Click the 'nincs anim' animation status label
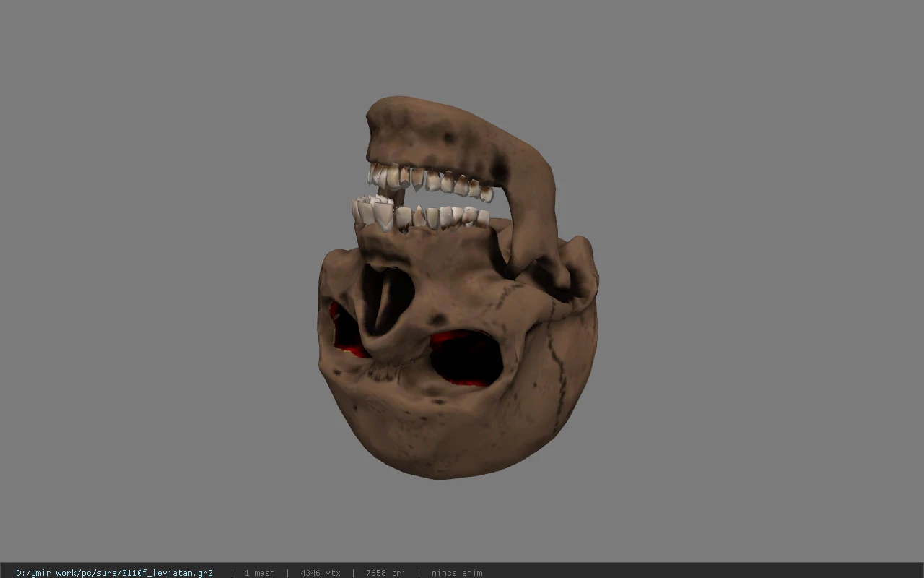Screen dimensions: 924x578 coord(457,573)
